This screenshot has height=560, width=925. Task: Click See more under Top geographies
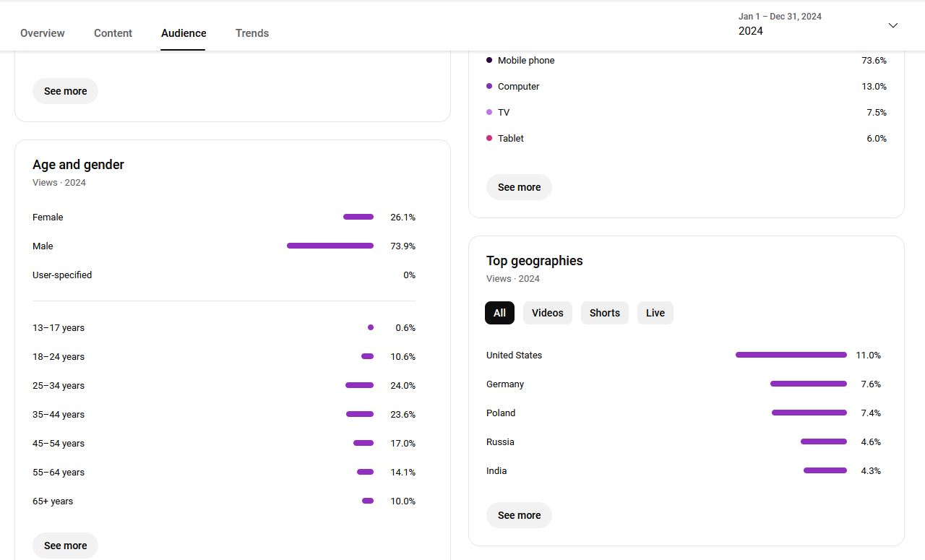pos(519,515)
